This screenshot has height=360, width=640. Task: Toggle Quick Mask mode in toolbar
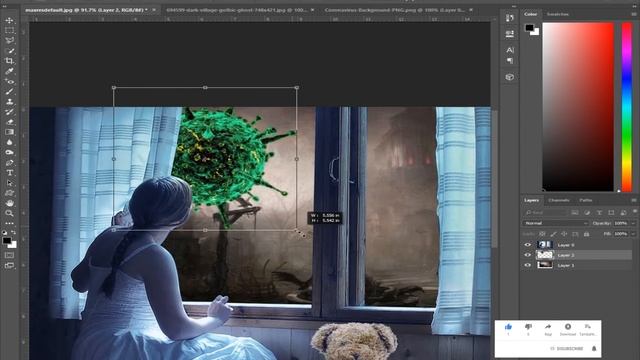pos(9,255)
